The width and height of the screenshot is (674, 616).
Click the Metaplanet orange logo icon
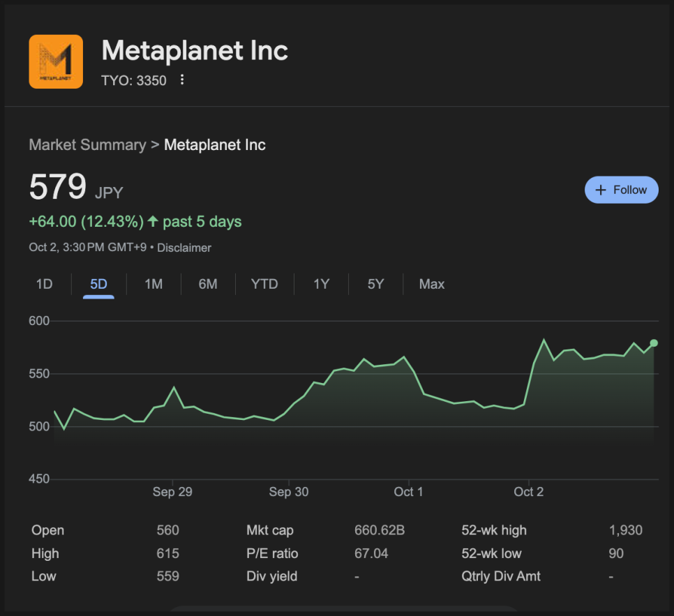[x=56, y=62]
